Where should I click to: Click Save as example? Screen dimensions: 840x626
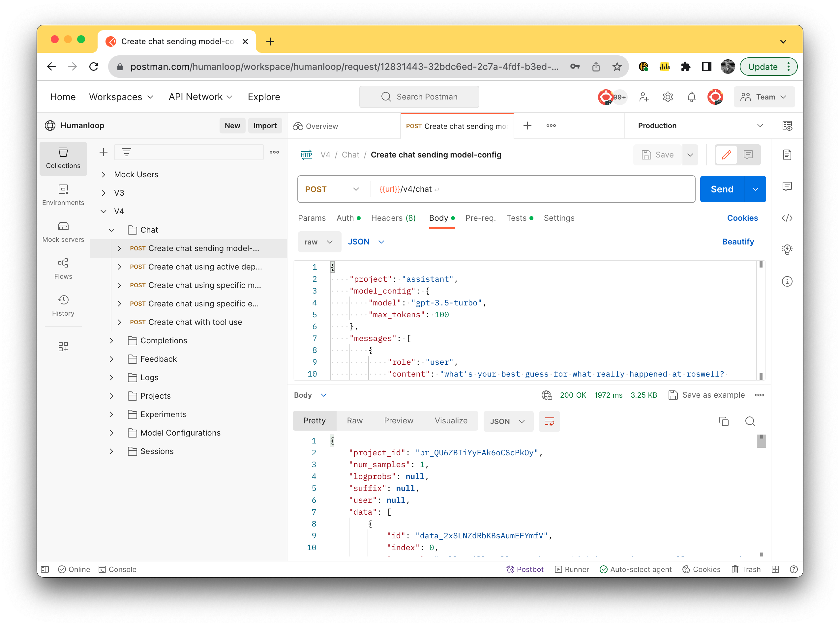coord(706,395)
